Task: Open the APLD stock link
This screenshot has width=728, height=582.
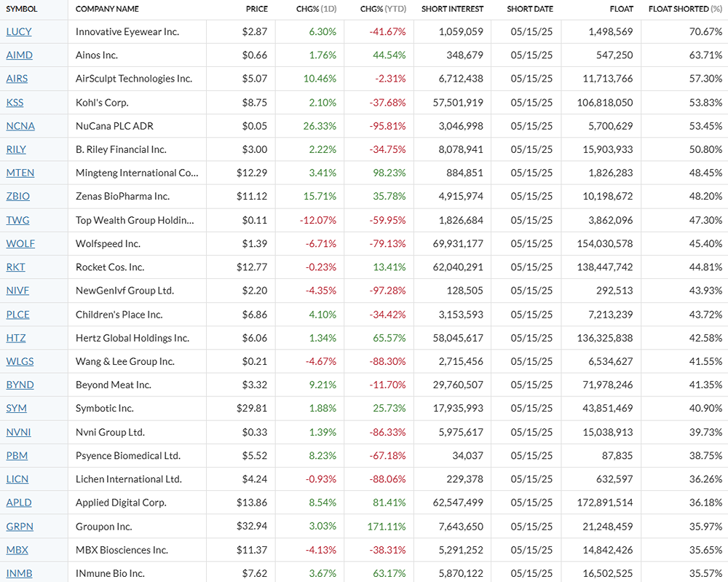Action: click(x=19, y=503)
